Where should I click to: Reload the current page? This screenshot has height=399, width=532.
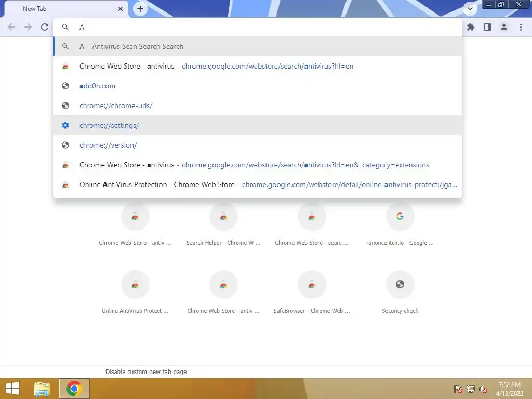45,27
